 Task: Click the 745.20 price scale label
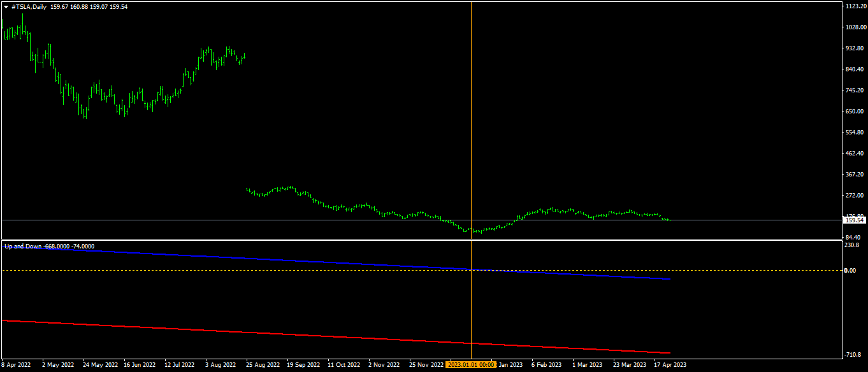coord(855,90)
